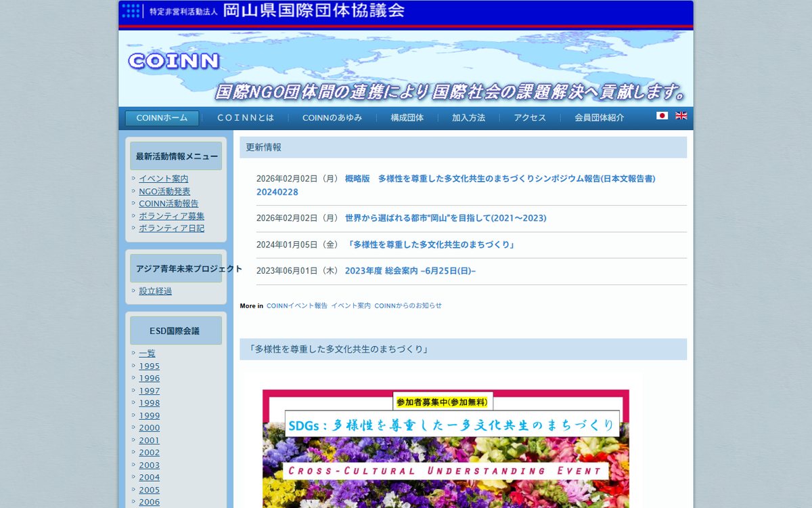Go to COINNのあゆみ menu item
The width and height of the screenshot is (812, 508).
point(332,118)
